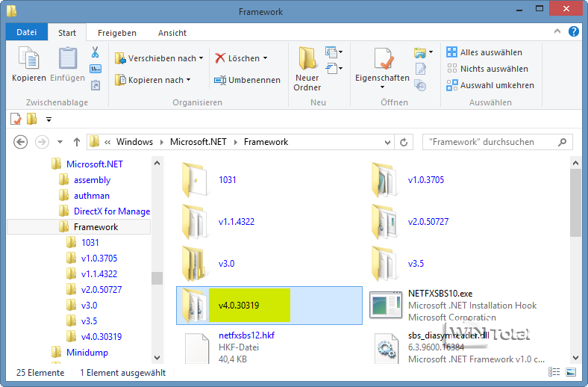Switch to details view in status bar

[x=554, y=372]
